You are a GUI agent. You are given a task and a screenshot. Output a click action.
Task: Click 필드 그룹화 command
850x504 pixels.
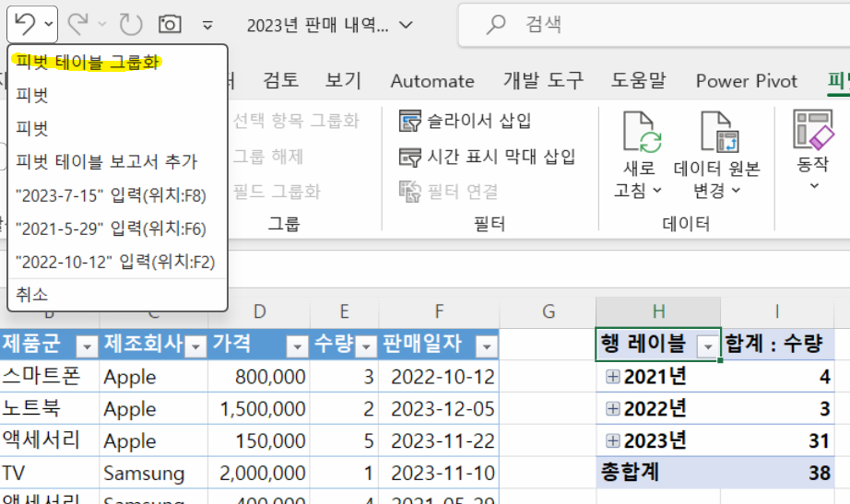click(277, 192)
